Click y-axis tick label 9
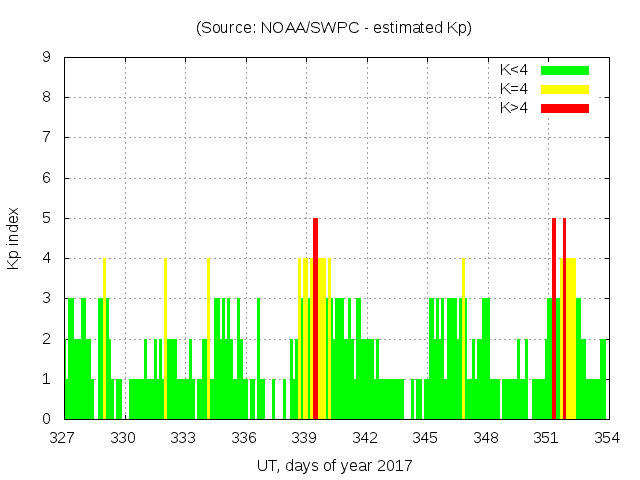640x480 pixels. click(48, 58)
